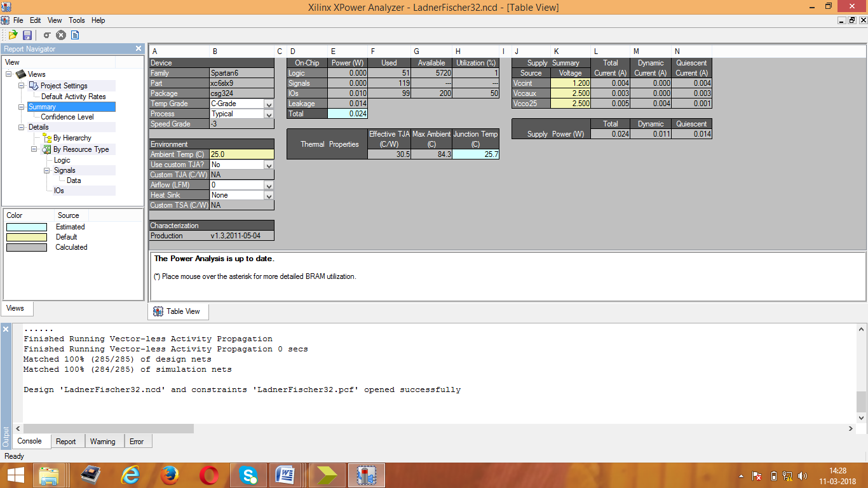Viewport: 868px width, 488px height.
Task: Click the Default yellow color swatch
Action: point(27,237)
